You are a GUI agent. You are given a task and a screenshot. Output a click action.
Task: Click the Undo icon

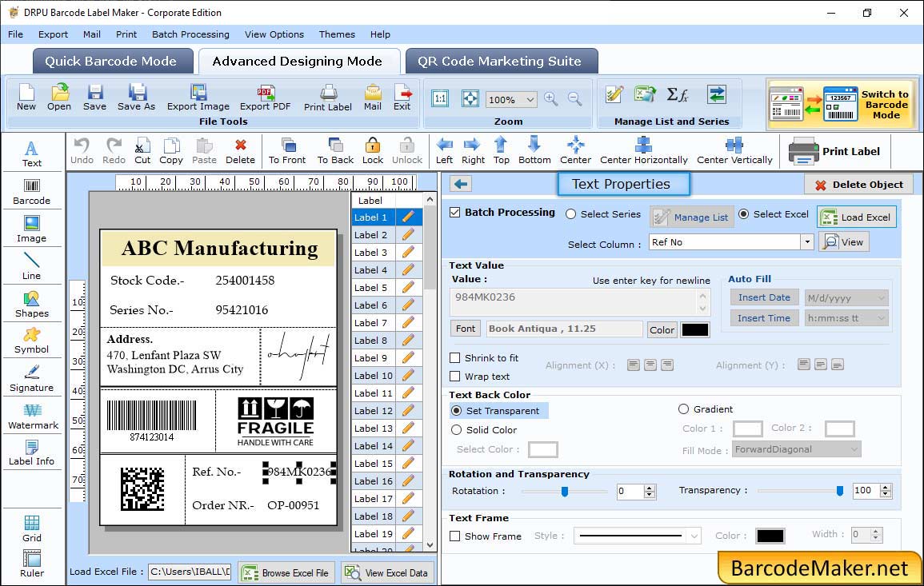pos(82,151)
